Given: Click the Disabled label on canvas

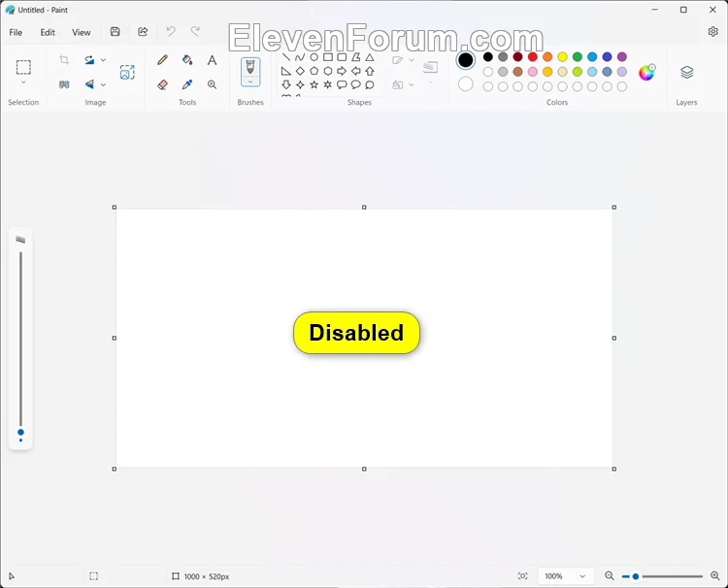Looking at the screenshot, I should tap(356, 333).
